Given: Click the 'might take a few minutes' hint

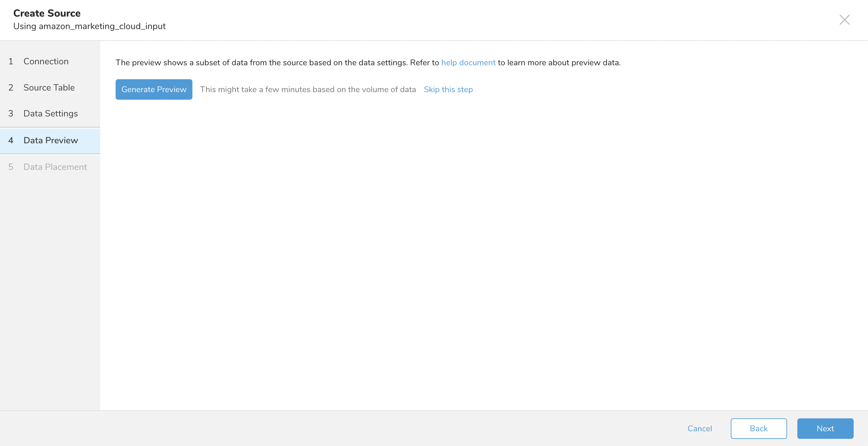Looking at the screenshot, I should pos(308,90).
